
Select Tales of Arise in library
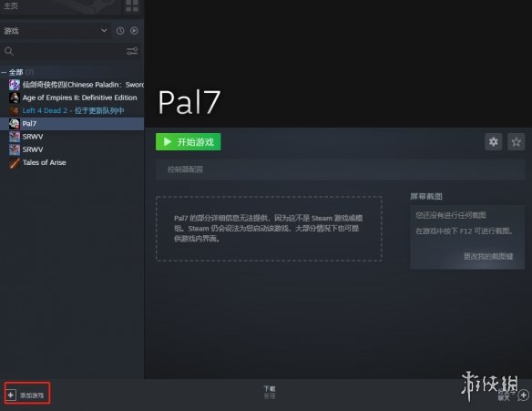[72, 162]
